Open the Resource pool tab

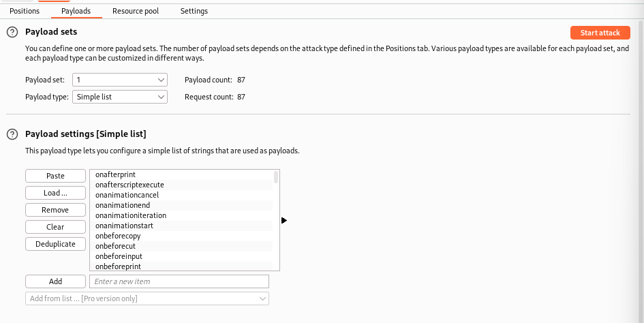click(x=136, y=11)
